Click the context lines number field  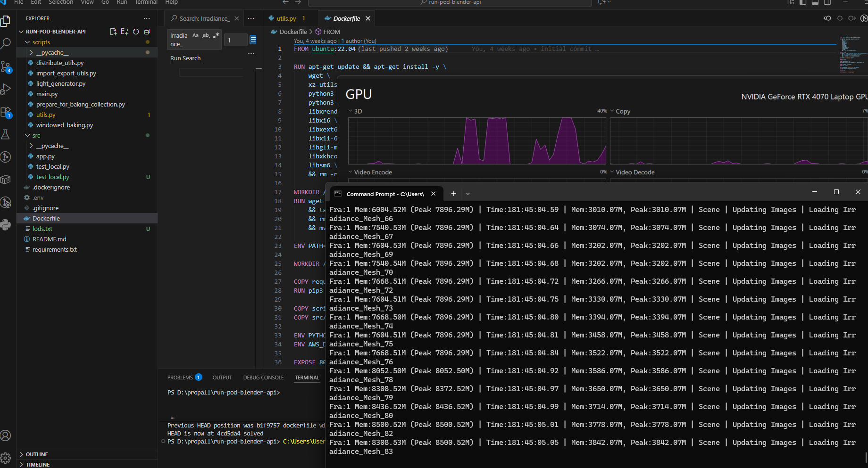[x=235, y=40]
